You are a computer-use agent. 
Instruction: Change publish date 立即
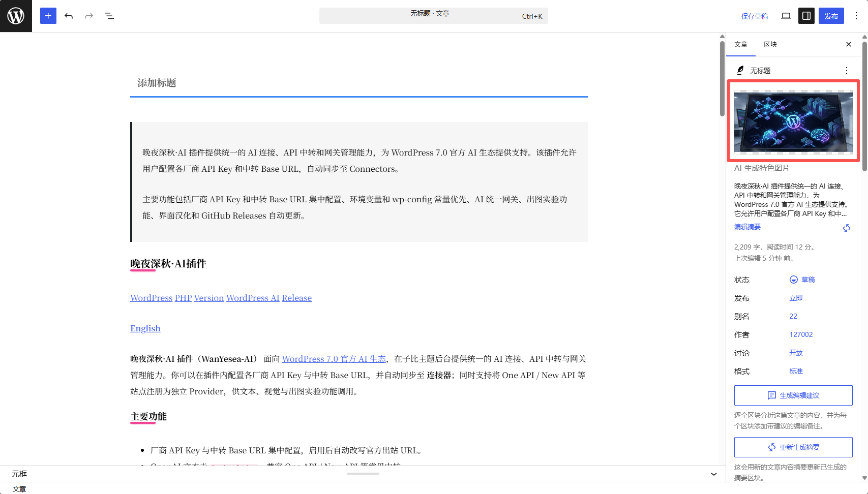tap(796, 298)
